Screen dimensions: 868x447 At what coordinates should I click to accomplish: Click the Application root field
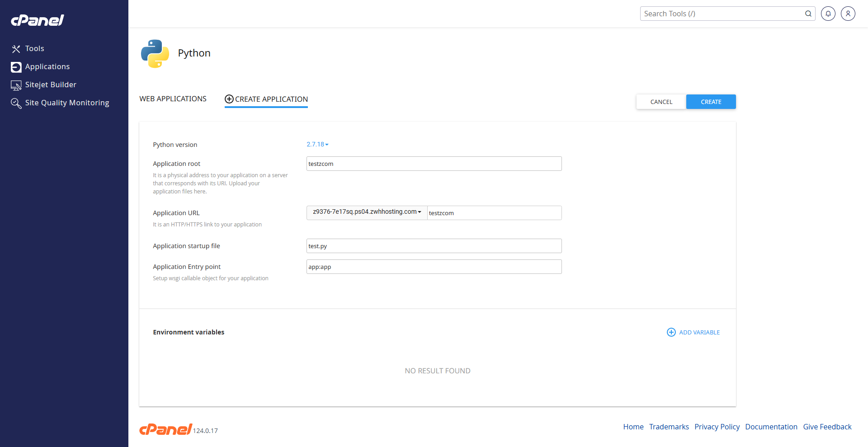click(x=434, y=164)
